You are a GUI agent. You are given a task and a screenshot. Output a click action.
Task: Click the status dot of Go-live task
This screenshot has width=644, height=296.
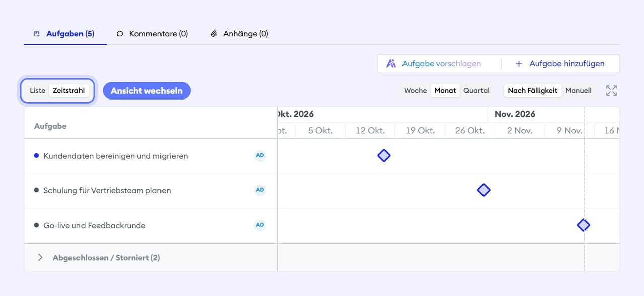point(36,225)
